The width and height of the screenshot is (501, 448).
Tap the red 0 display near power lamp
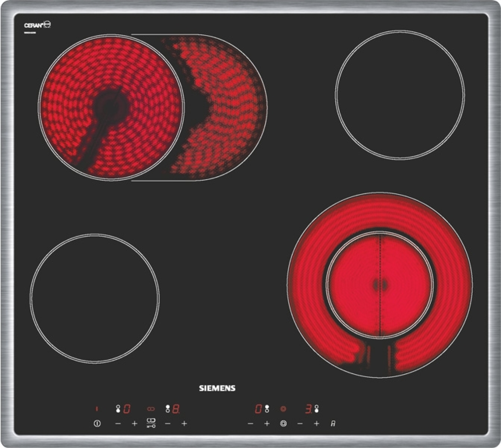point(127,409)
